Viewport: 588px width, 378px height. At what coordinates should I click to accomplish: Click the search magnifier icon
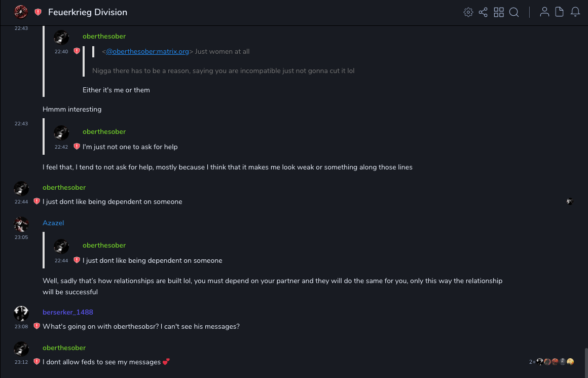click(x=514, y=12)
